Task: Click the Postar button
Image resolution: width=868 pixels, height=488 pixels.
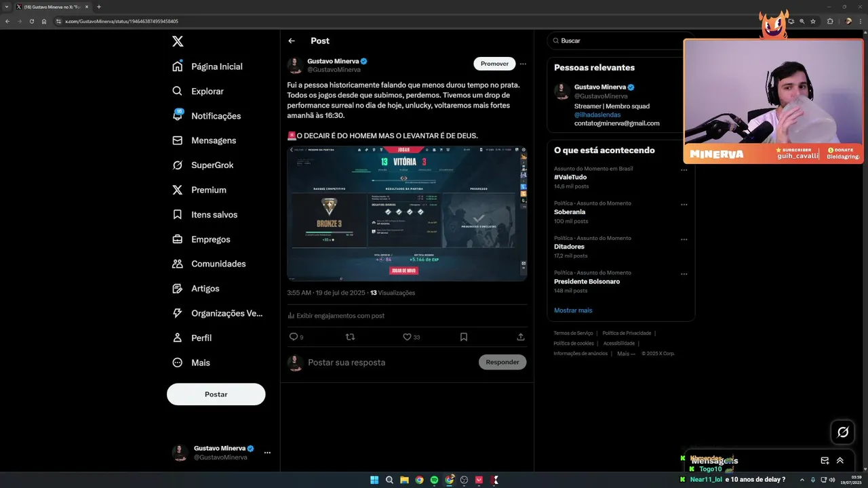Action: click(x=216, y=394)
